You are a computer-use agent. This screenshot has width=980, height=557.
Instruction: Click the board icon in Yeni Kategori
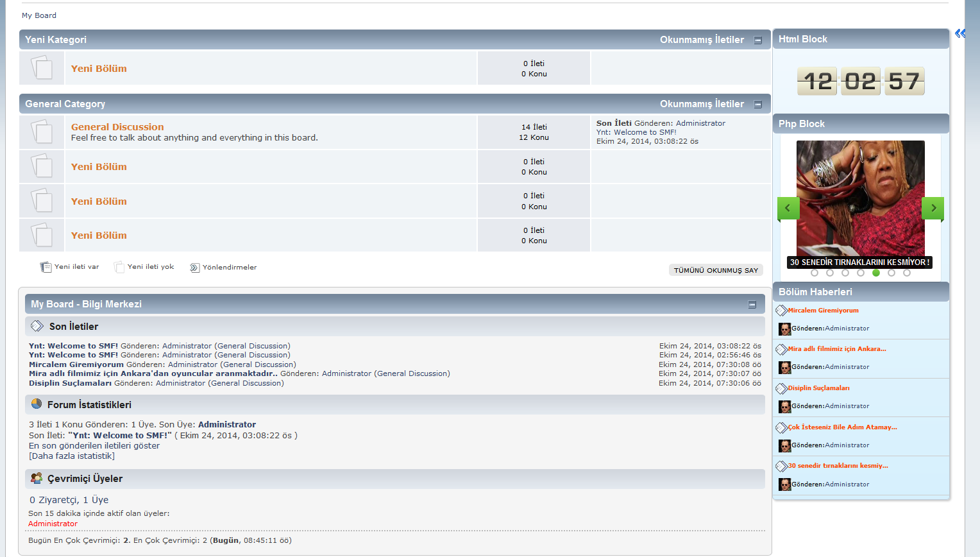[42, 67]
